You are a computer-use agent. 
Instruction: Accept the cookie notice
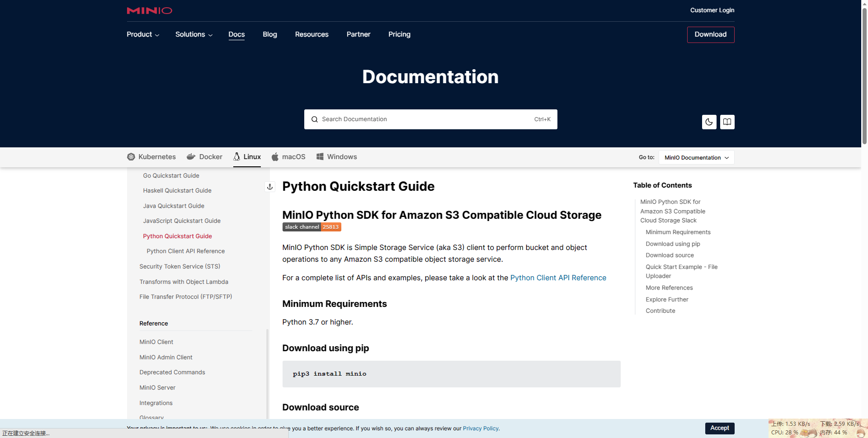pos(720,428)
